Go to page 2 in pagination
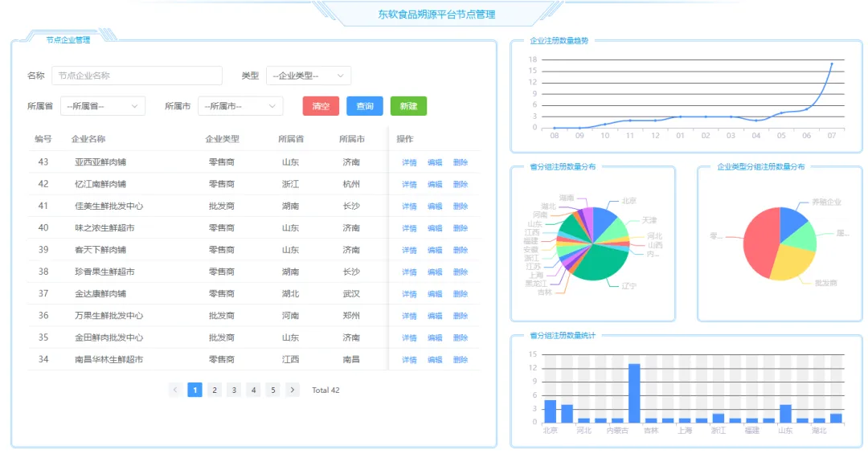This screenshot has height=458, width=868. 215,390
